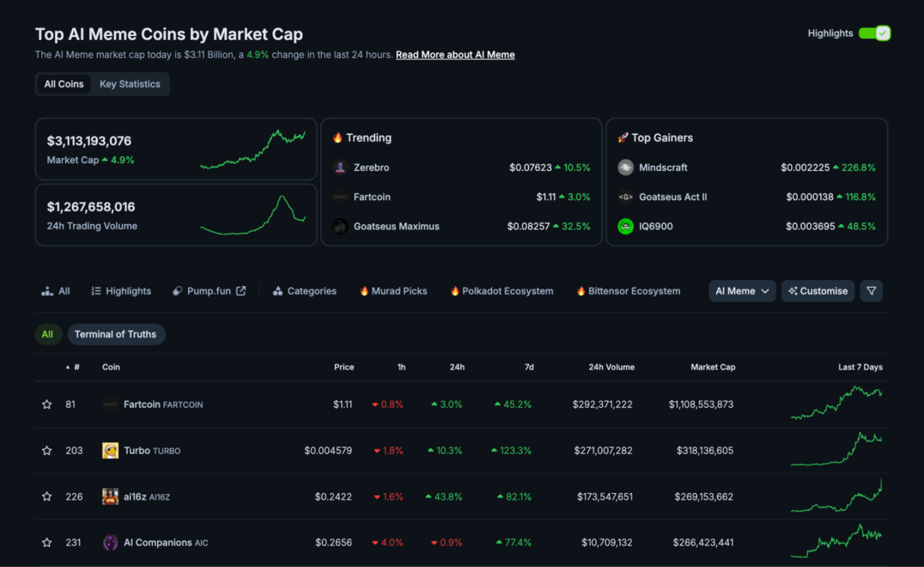This screenshot has width=924, height=567.
Task: Open Mindscraft from Top Gainers
Action: [x=663, y=167]
